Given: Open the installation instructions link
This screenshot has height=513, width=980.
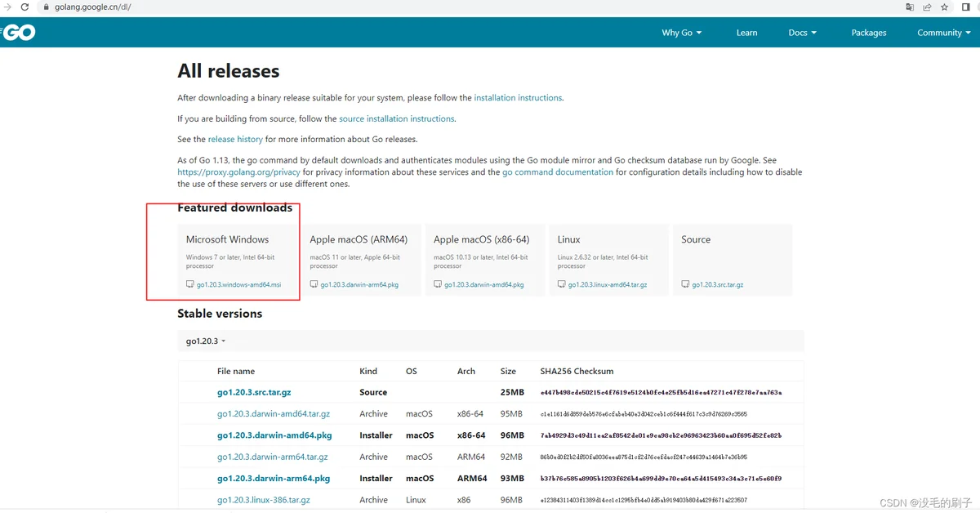Looking at the screenshot, I should pos(518,98).
